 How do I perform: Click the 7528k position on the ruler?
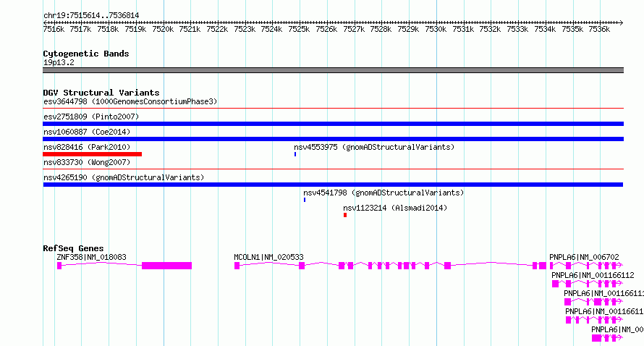coord(381,29)
